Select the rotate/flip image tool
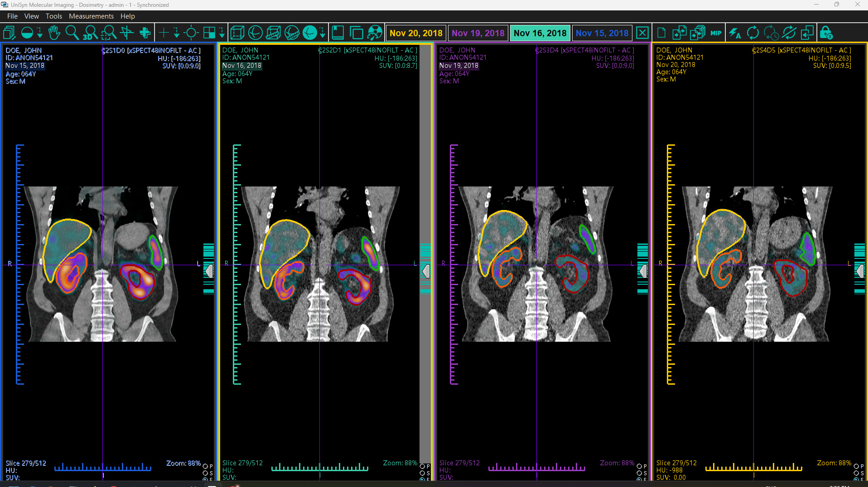Viewport: 868px width, 487px height. click(x=127, y=33)
